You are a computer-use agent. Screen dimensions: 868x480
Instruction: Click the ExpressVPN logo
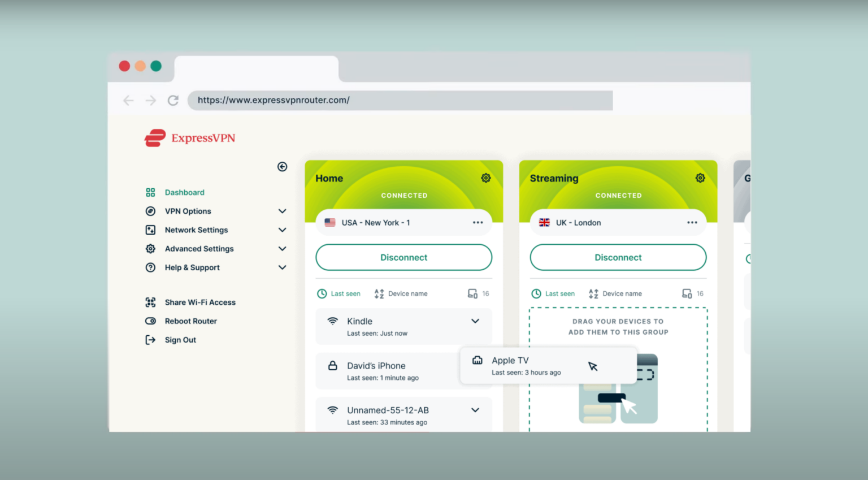[x=190, y=138]
